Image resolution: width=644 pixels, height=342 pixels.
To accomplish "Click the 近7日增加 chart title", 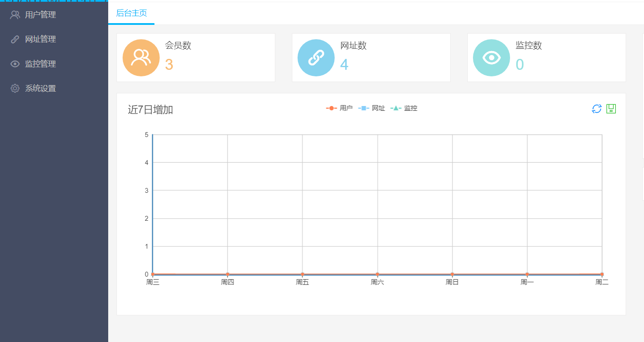I will click(151, 110).
